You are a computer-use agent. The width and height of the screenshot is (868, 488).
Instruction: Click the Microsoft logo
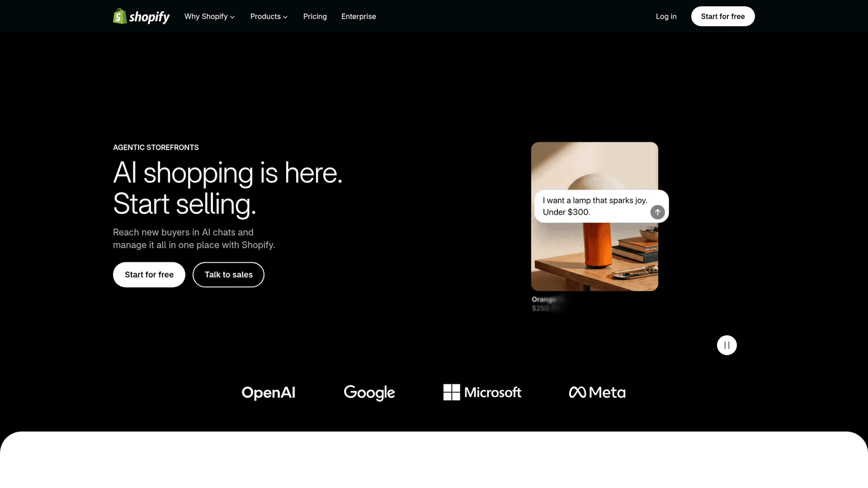[x=482, y=392]
